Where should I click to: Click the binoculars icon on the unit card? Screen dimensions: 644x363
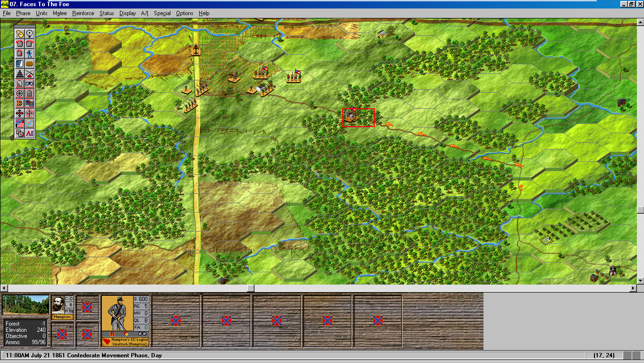[x=142, y=334]
